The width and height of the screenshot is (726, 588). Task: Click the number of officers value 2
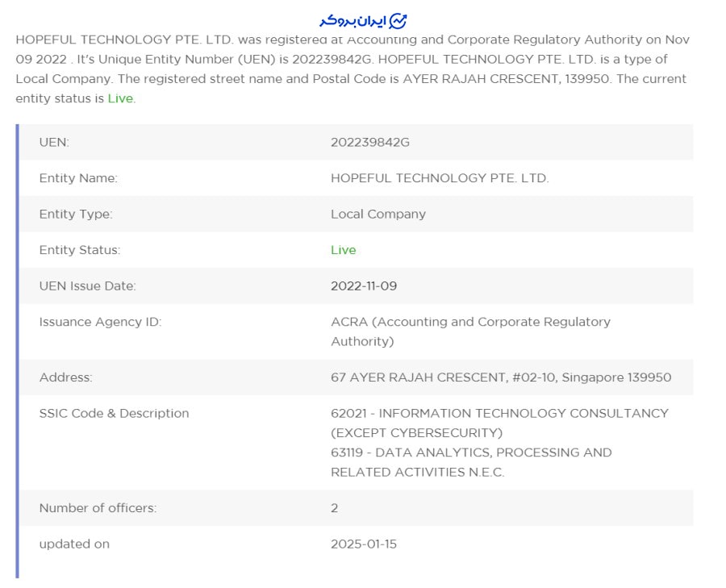coord(335,508)
